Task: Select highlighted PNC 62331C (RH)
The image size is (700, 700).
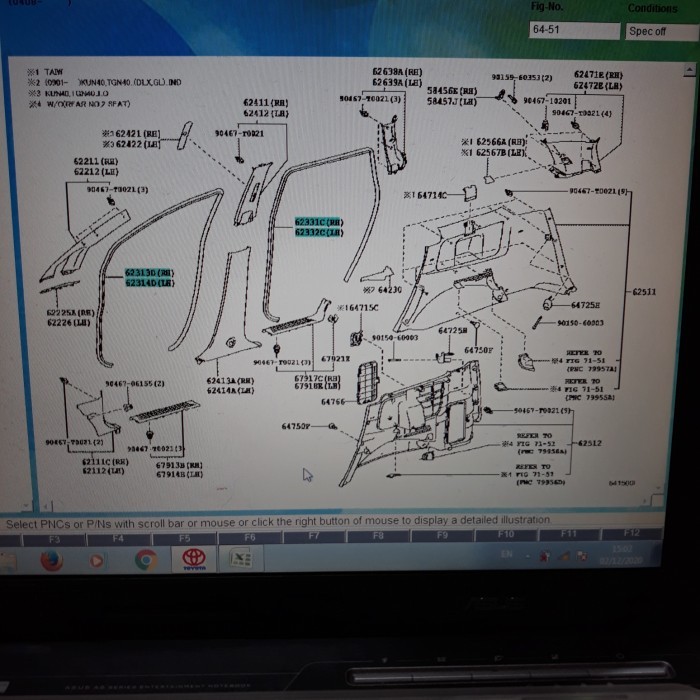Action: (x=319, y=222)
